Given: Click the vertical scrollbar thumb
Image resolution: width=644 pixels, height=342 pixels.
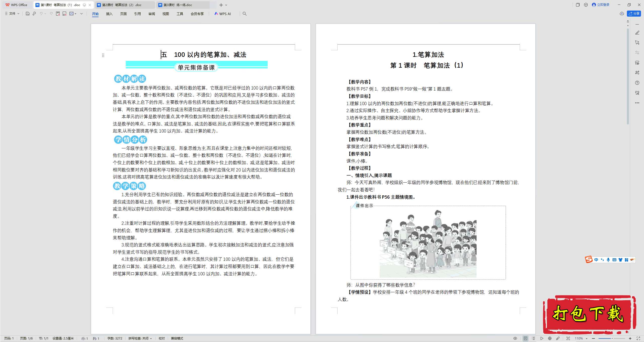Looking at the screenshot, I should coord(628,77).
